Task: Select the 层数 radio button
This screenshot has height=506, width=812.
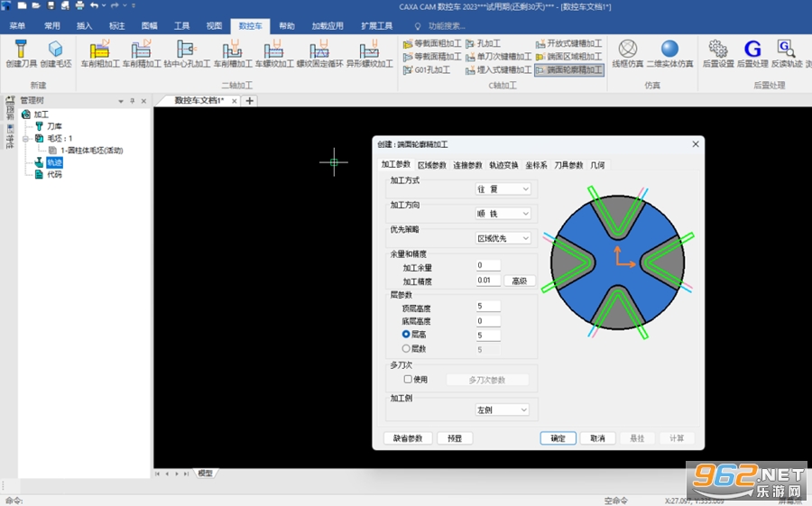Action: (x=406, y=348)
